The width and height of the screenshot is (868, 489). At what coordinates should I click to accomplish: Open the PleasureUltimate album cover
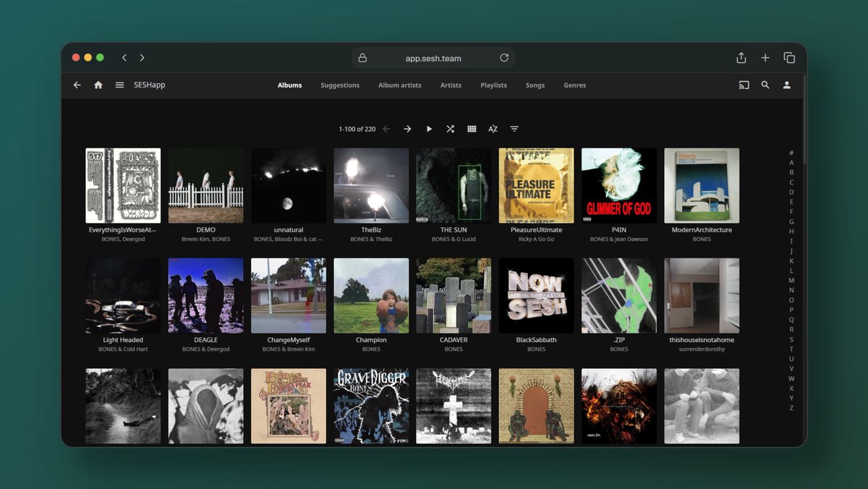(537, 185)
